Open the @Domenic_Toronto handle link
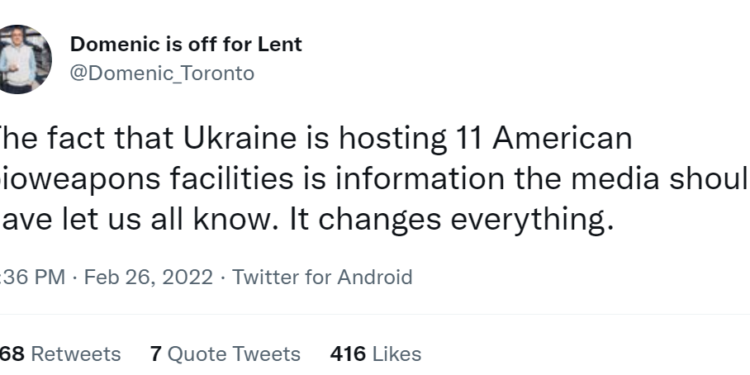The height and width of the screenshot is (375, 750). (x=162, y=74)
